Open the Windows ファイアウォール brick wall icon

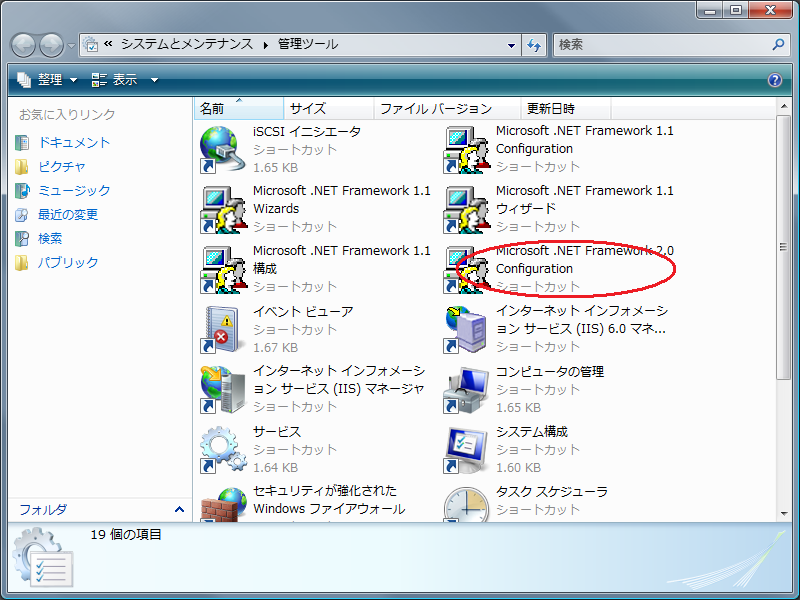(x=222, y=504)
